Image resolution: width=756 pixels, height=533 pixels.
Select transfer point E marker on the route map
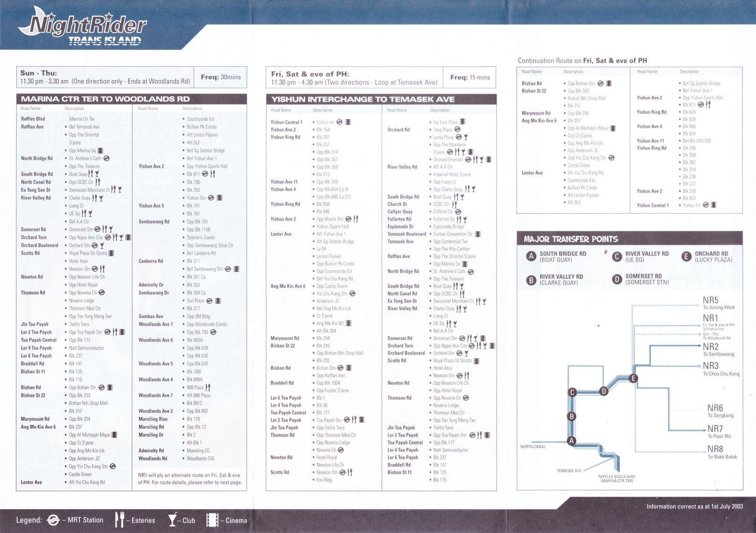(634, 378)
